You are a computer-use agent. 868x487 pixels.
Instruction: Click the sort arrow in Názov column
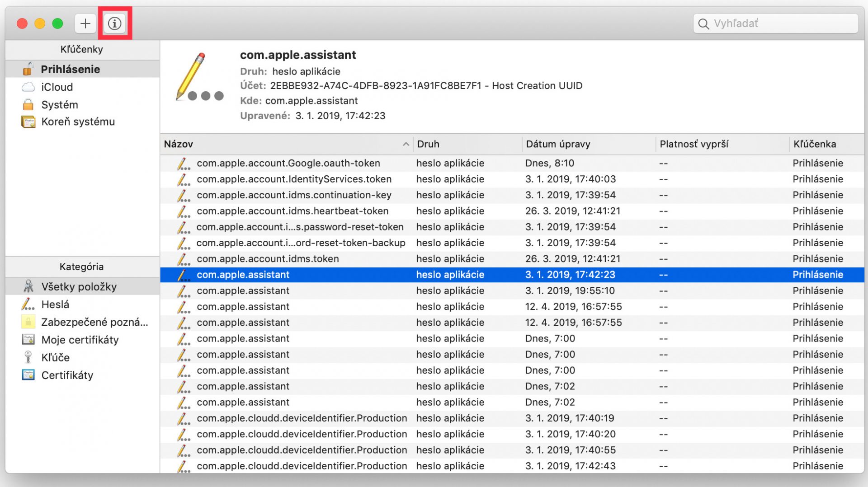coord(406,144)
